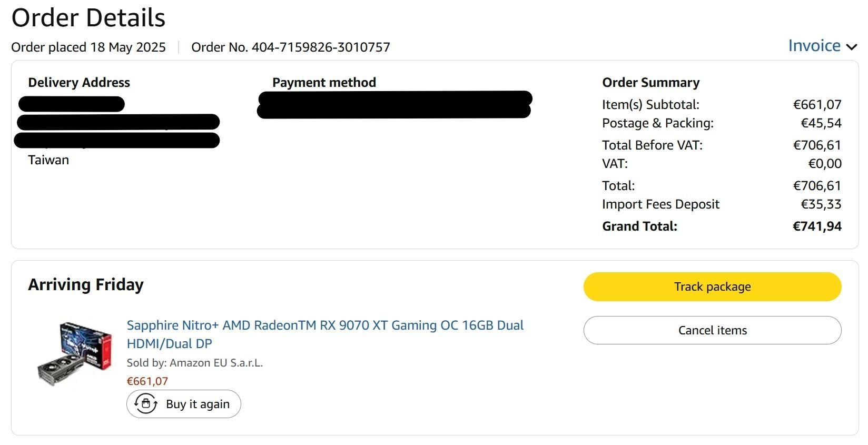Image resolution: width=868 pixels, height=445 pixels.
Task: Click the Order placed 18 May 2025 text
Action: [88, 47]
